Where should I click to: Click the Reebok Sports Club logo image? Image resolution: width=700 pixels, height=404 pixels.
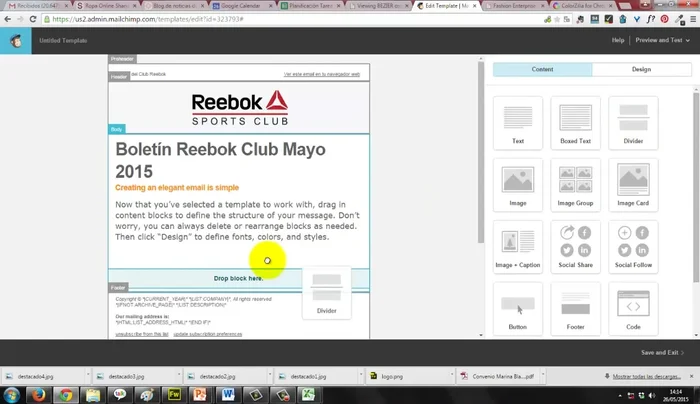239,108
